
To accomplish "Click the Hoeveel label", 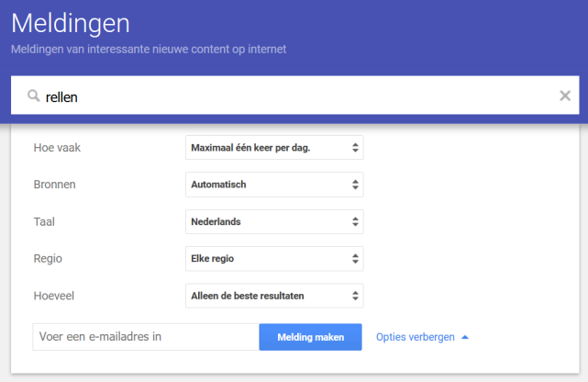I will (55, 296).
